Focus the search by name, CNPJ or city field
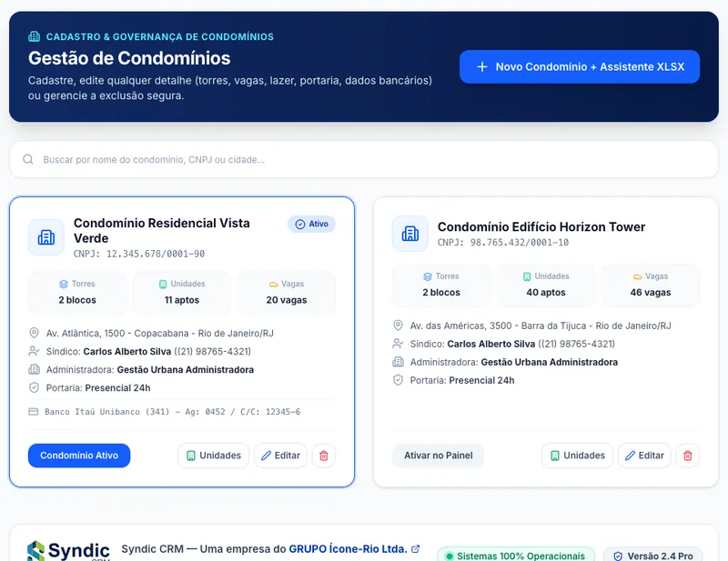 tap(364, 159)
